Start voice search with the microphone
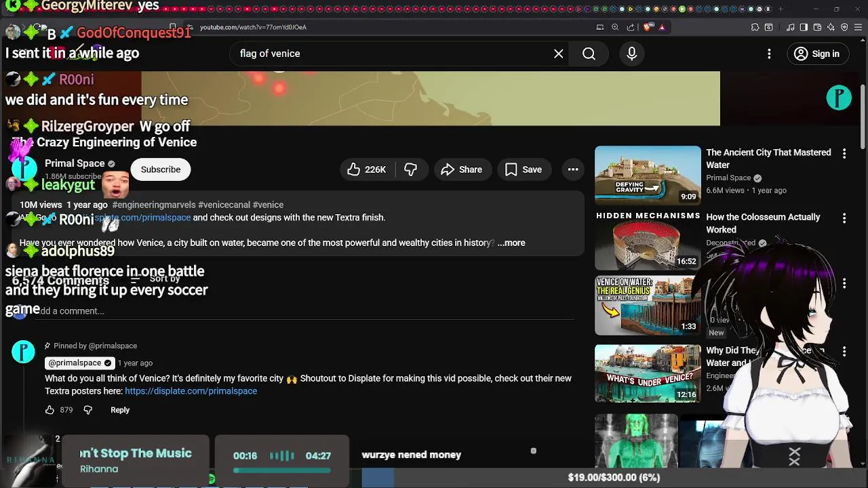 tap(631, 54)
